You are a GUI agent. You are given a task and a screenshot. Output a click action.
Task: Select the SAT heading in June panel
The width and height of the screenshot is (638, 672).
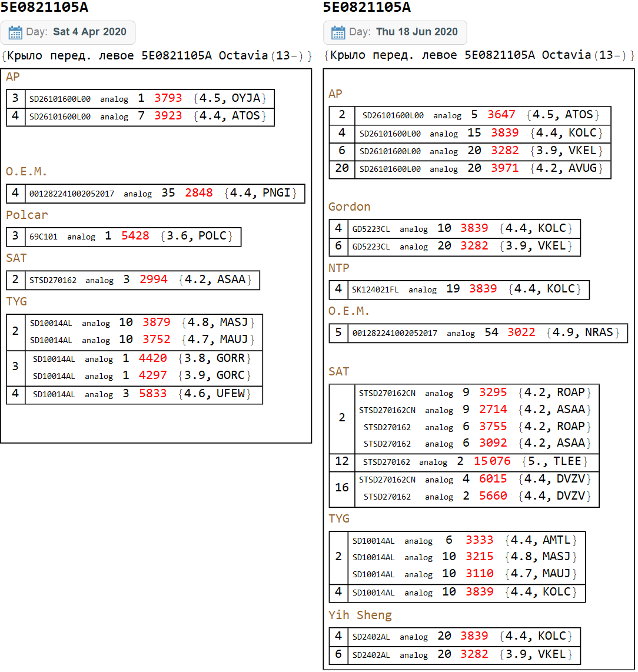click(339, 371)
